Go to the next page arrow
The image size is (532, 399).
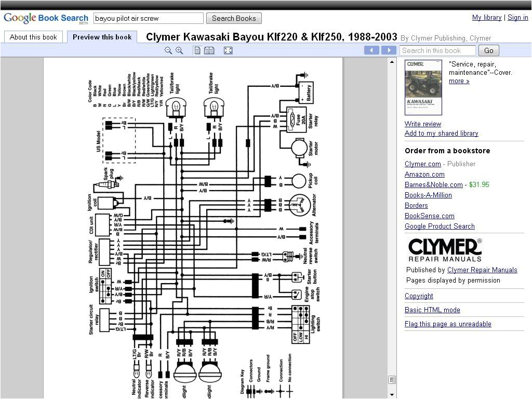pos(389,50)
